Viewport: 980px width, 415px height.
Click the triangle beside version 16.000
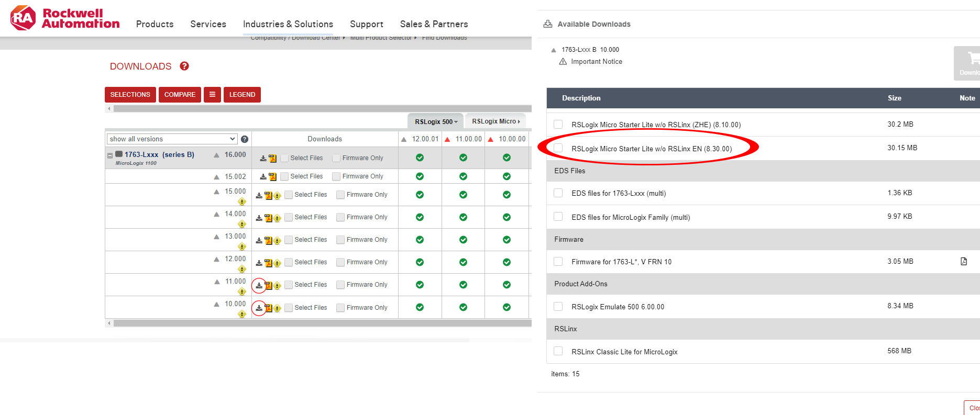coord(216,155)
